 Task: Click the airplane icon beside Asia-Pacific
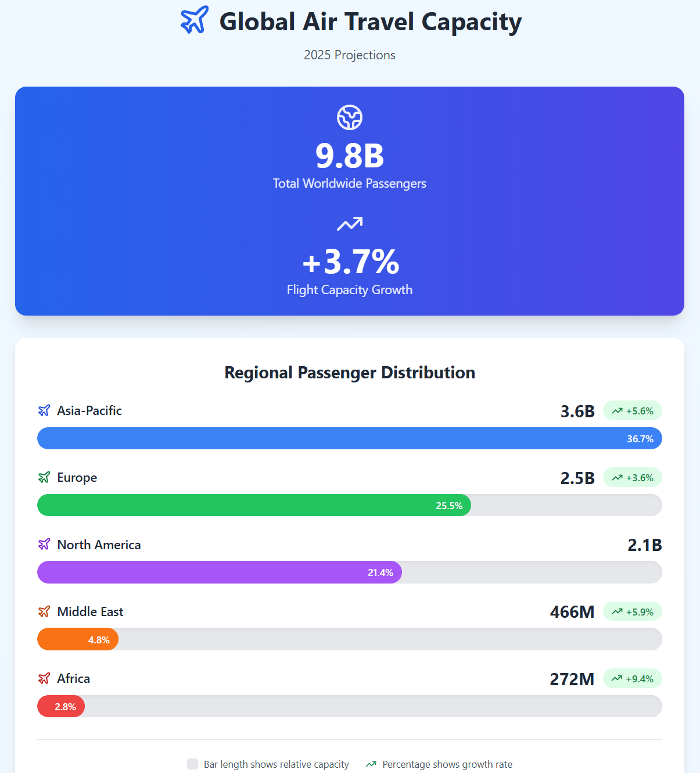click(x=44, y=410)
